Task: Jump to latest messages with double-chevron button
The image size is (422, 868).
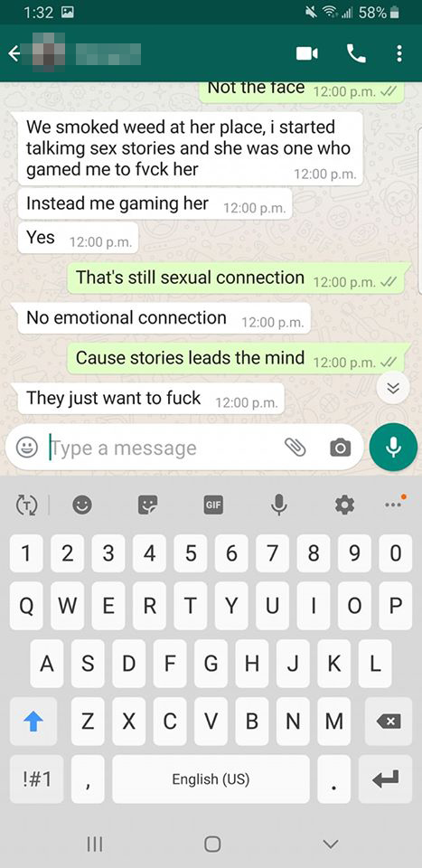Action: tap(393, 388)
